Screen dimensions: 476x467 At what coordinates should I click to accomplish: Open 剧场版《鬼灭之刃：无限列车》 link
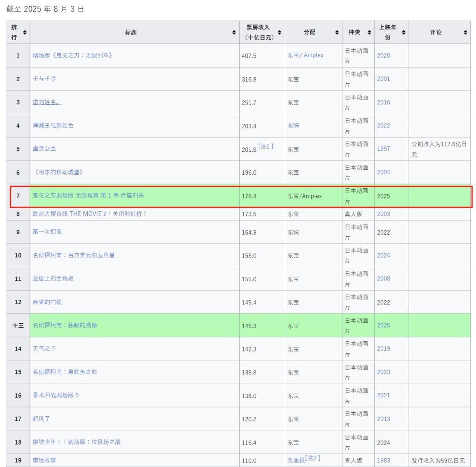72,56
